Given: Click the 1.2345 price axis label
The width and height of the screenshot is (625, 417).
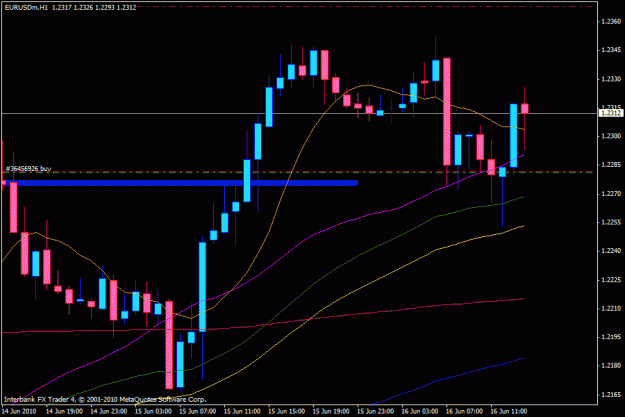Looking at the screenshot, I should (611, 50).
